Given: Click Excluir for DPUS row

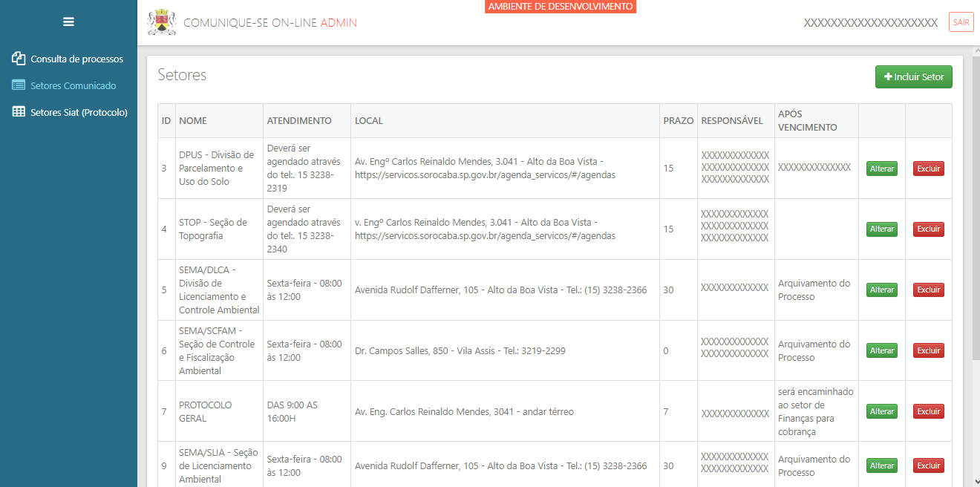Looking at the screenshot, I should (929, 169).
